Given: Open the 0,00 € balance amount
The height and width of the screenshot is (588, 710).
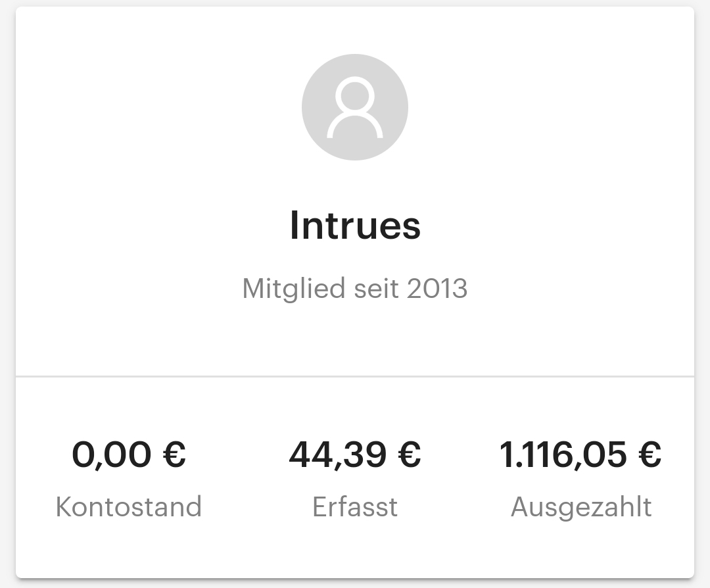Looking at the screenshot, I should (x=129, y=454).
